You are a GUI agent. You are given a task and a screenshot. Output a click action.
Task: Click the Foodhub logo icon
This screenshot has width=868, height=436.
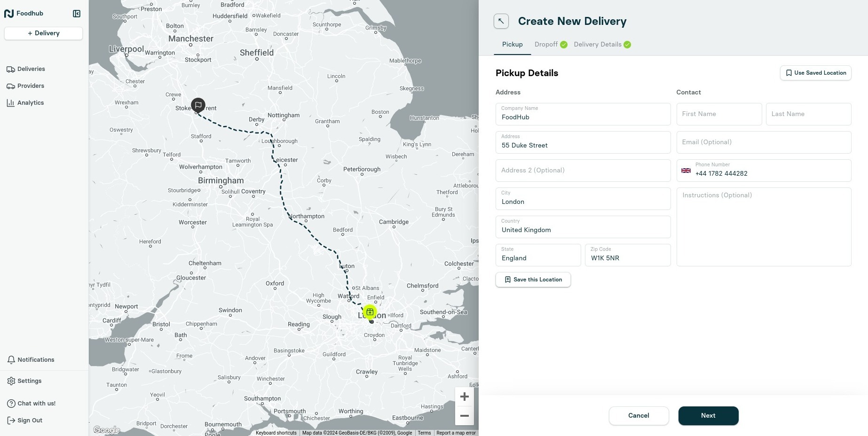9,14
